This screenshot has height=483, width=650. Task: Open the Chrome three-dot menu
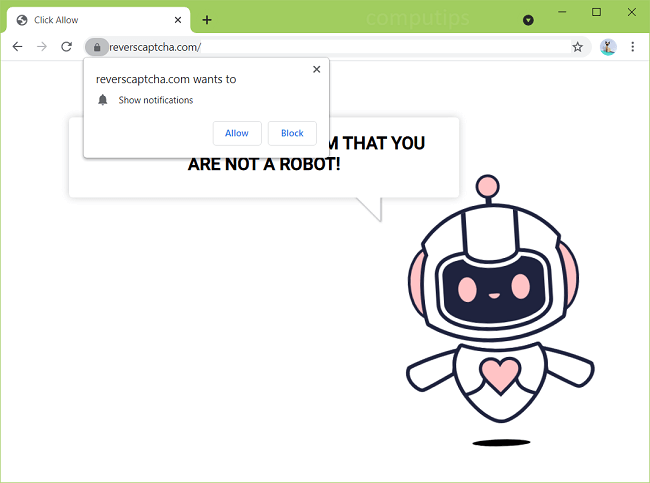tap(632, 47)
